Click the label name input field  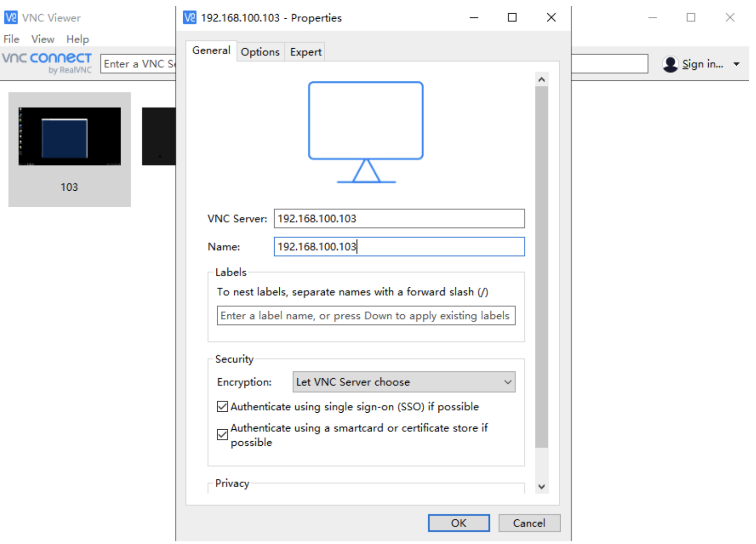coord(366,316)
